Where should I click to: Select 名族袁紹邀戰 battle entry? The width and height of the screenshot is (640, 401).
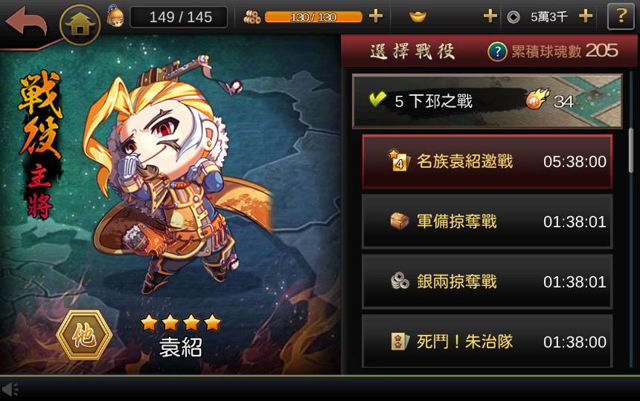coord(487,162)
